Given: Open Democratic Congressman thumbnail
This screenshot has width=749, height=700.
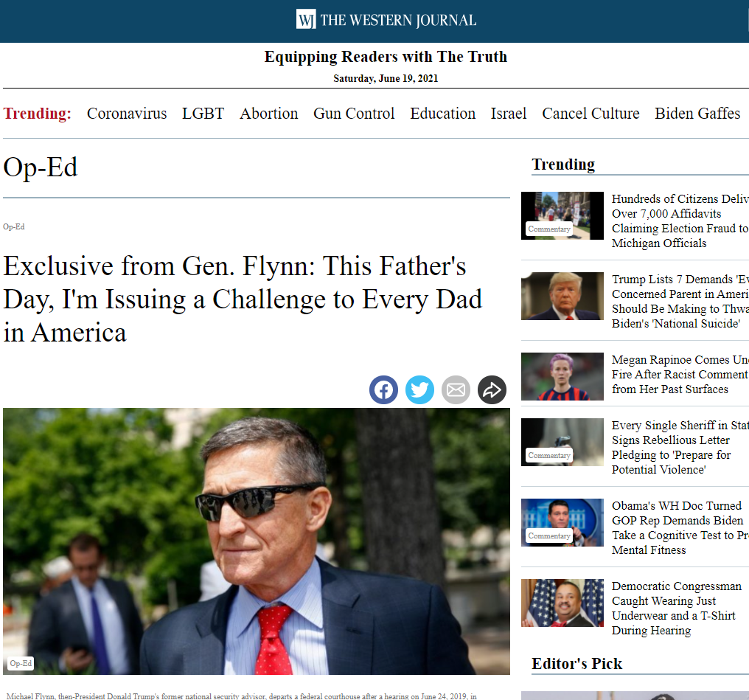Looking at the screenshot, I should (x=562, y=603).
